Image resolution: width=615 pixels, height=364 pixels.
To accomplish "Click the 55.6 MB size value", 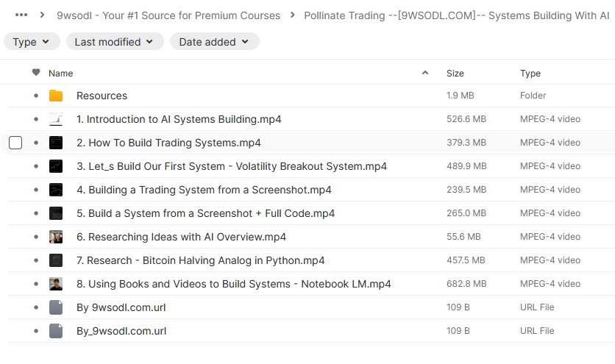I will pyautogui.click(x=463, y=237).
